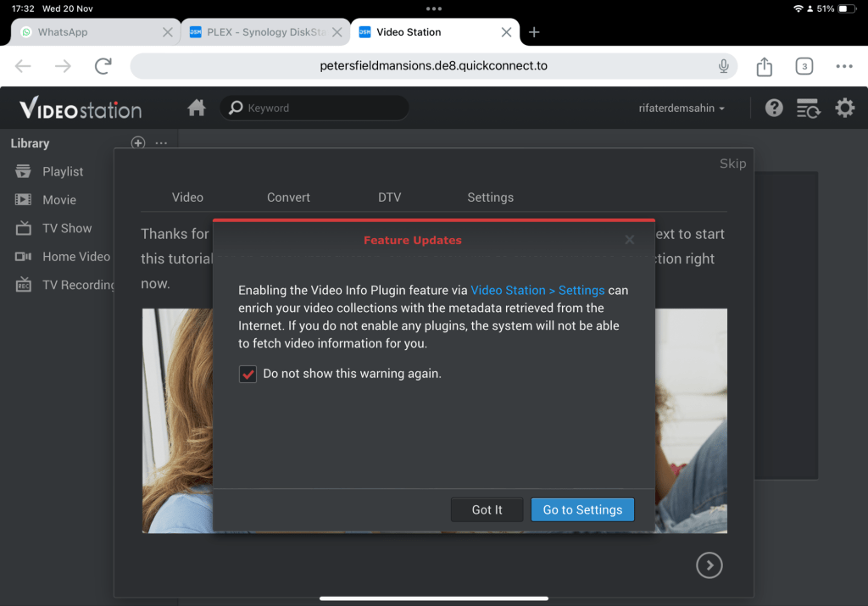Select the Playlist sidebar icon
Viewport: 868px width, 606px height.
[23, 171]
